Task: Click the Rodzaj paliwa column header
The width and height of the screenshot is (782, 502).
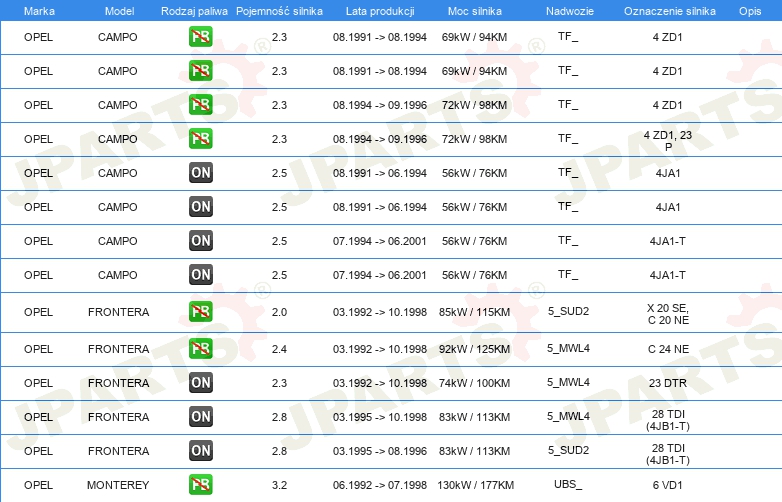Action: tap(194, 11)
